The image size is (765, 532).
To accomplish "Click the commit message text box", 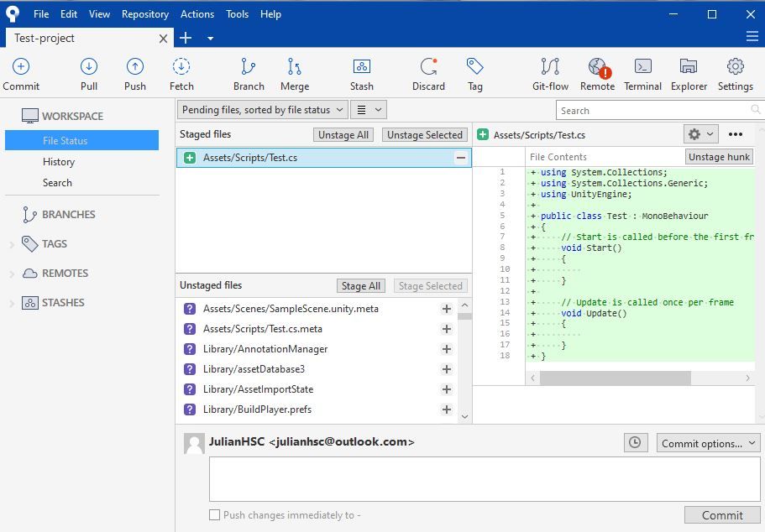I will click(x=485, y=479).
